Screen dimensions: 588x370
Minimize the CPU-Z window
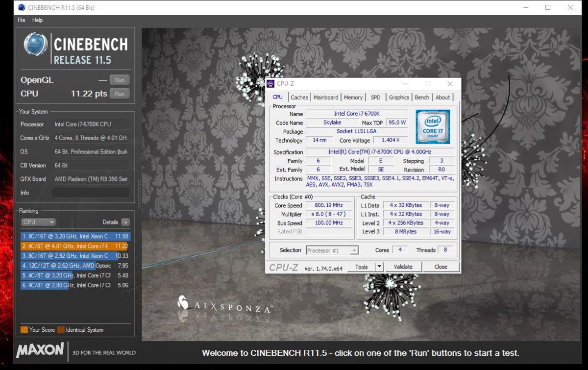[x=405, y=84]
